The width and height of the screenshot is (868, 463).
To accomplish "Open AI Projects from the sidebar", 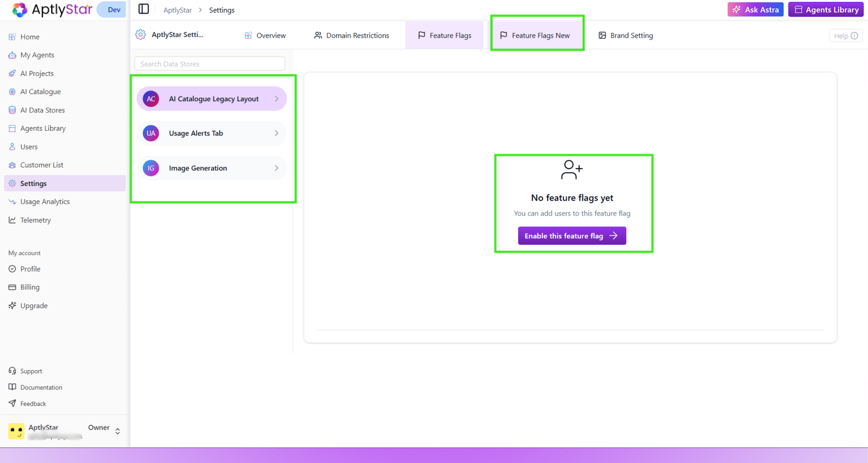I will 12,73.
